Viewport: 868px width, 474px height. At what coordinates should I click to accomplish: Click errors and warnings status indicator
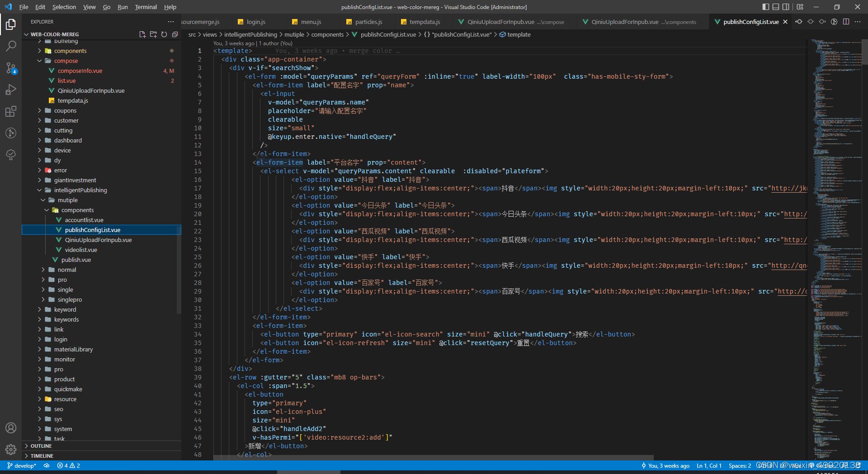pyautogui.click(x=68, y=465)
